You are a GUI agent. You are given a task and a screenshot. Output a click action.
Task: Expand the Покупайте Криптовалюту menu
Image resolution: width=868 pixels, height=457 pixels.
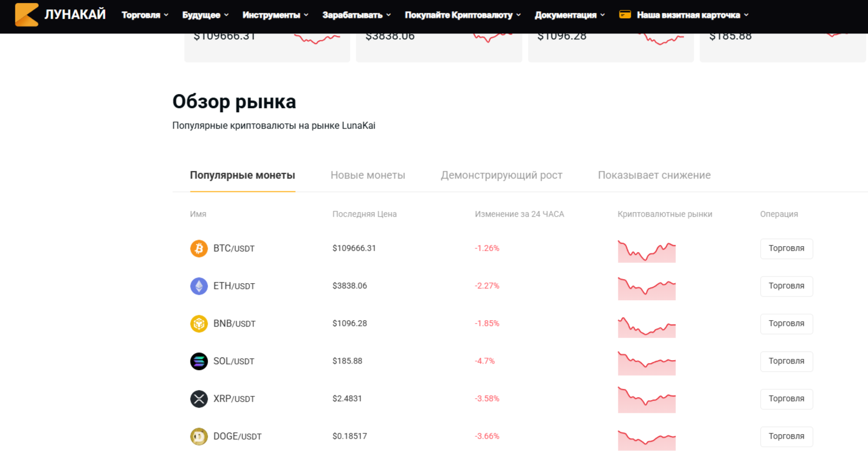click(463, 15)
